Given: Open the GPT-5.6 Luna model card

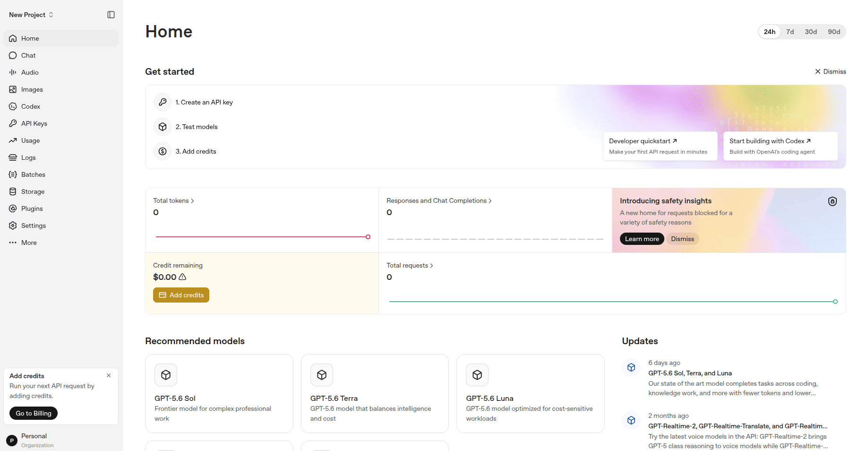Looking at the screenshot, I should coord(531,393).
